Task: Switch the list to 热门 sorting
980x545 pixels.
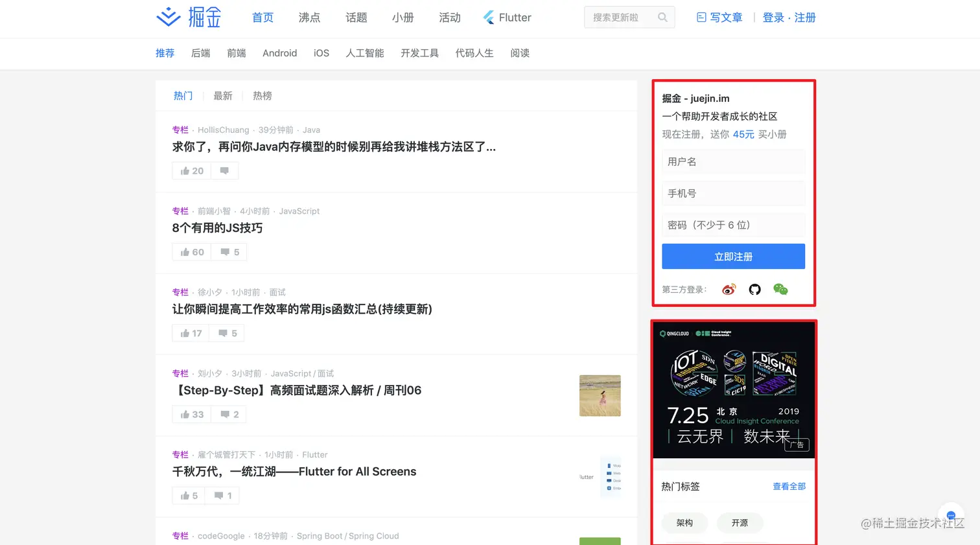Action: 183,96
